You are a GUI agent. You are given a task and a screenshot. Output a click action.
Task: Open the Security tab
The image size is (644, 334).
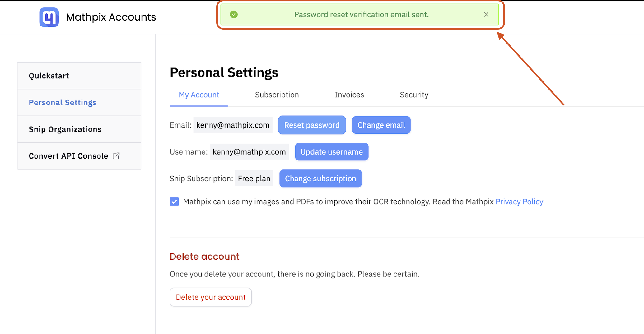[414, 95]
